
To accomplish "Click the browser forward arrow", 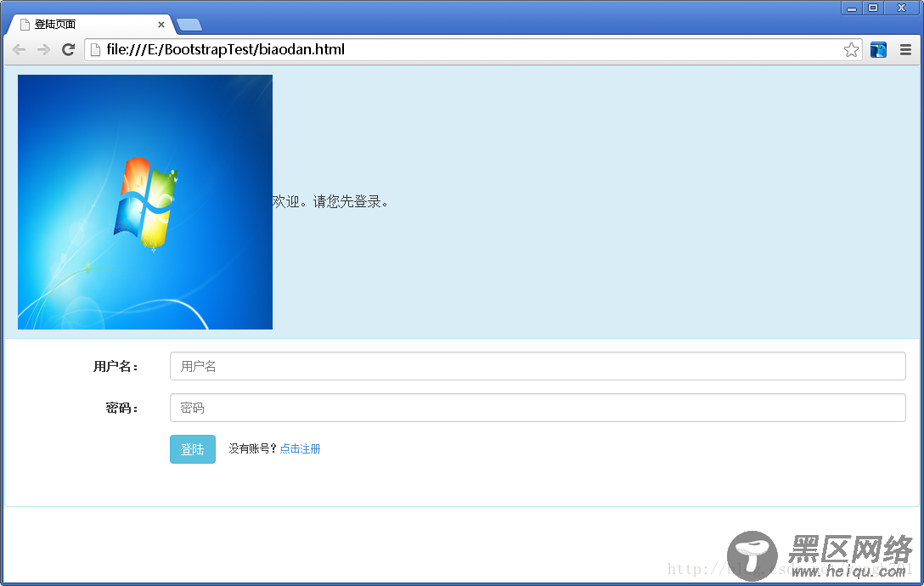I will click(x=43, y=49).
